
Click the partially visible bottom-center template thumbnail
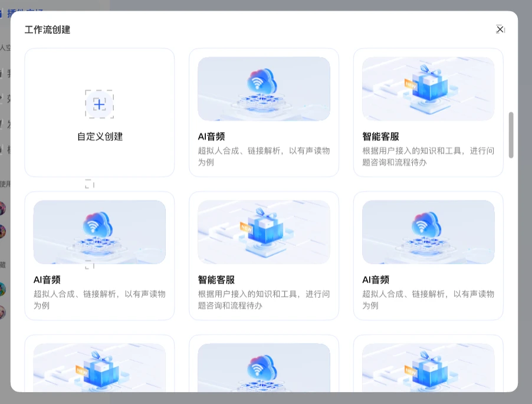[x=264, y=369]
